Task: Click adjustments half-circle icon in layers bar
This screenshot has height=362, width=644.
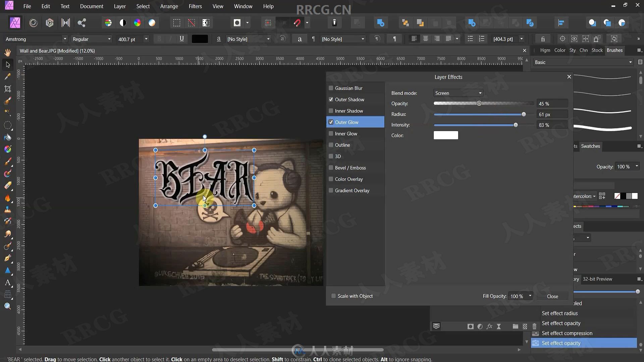Action: [x=480, y=326]
